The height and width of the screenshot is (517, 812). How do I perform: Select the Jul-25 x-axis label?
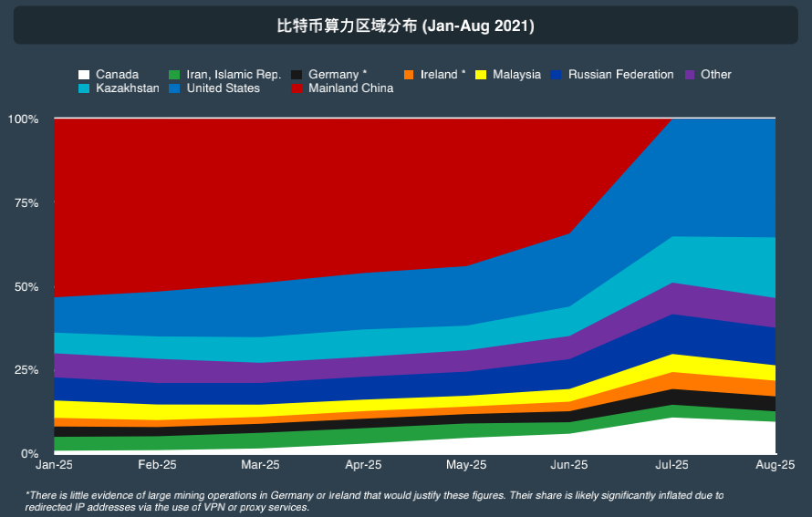(671, 465)
